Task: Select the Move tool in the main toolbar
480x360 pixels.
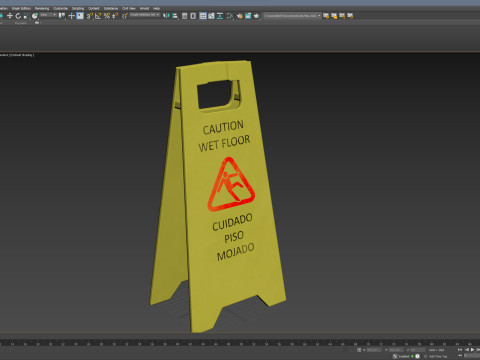Action: coord(10,16)
